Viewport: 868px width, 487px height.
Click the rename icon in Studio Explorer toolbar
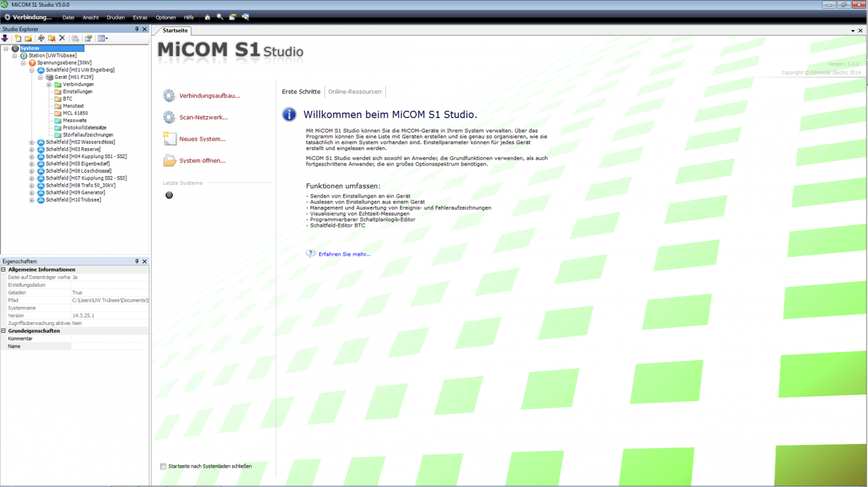tap(41, 39)
